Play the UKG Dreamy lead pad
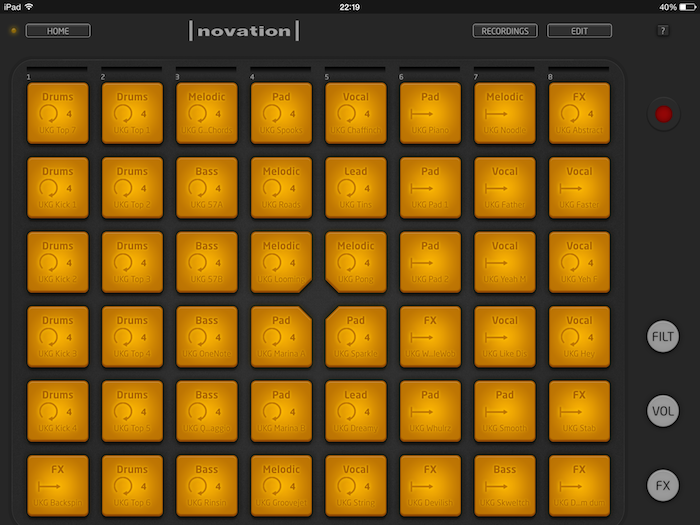Viewport: 700px width, 525px height. click(x=356, y=412)
